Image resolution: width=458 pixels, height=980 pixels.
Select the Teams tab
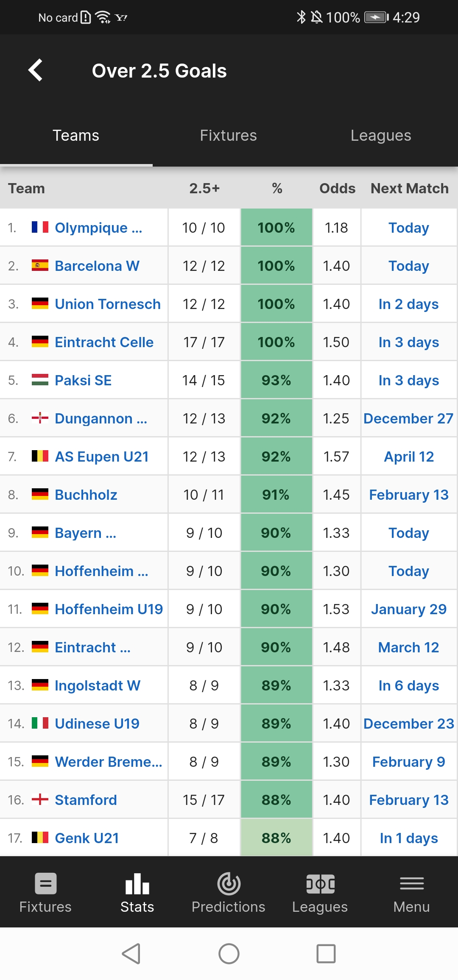76,136
